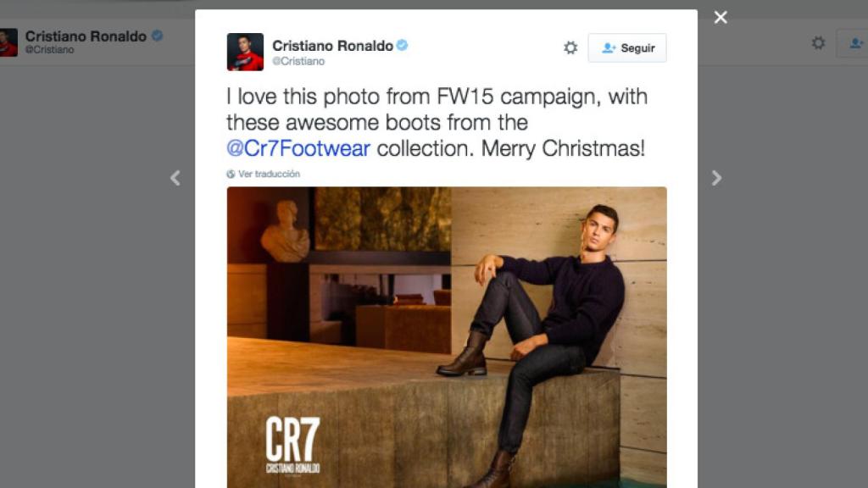
Task: Go to next tweet with right arrow
Action: pyautogui.click(x=716, y=178)
